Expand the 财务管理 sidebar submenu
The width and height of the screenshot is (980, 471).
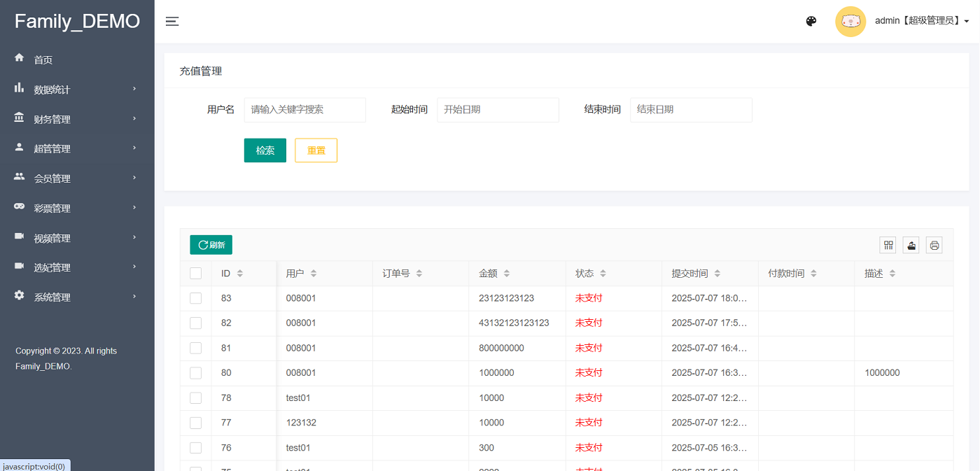[x=76, y=120]
